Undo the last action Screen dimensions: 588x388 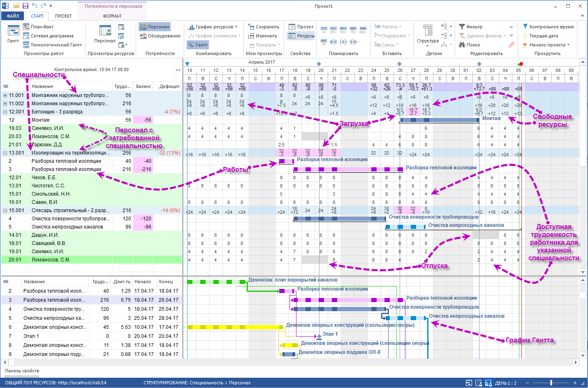[35, 6]
